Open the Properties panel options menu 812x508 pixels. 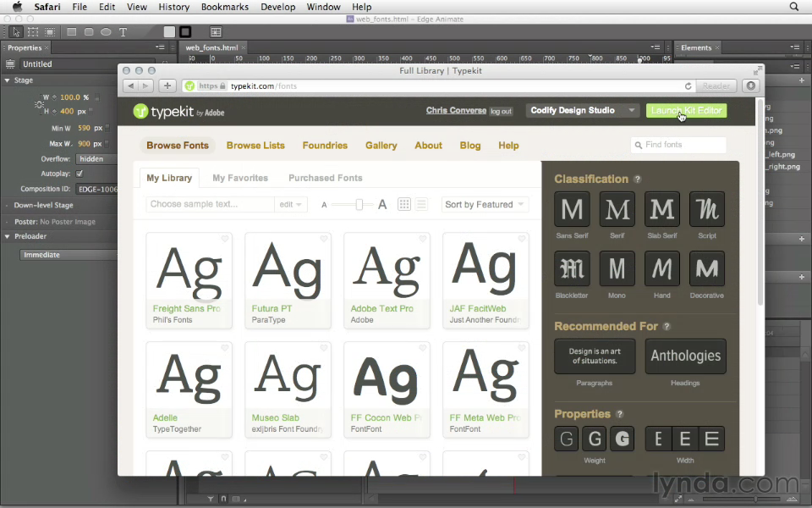point(160,47)
